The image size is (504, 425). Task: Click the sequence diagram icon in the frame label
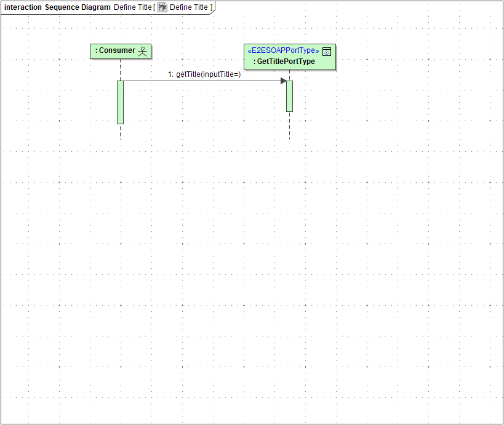(161, 7)
